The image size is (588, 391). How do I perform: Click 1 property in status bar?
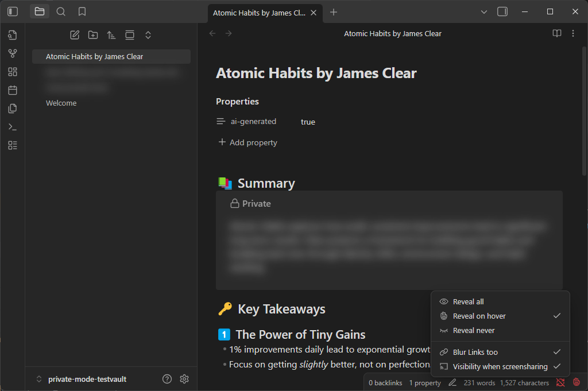point(425,383)
